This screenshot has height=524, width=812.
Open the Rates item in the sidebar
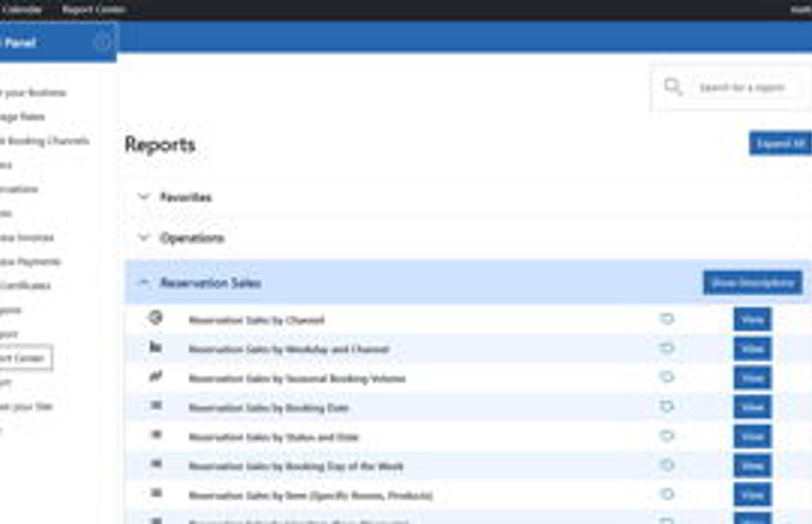point(22,117)
